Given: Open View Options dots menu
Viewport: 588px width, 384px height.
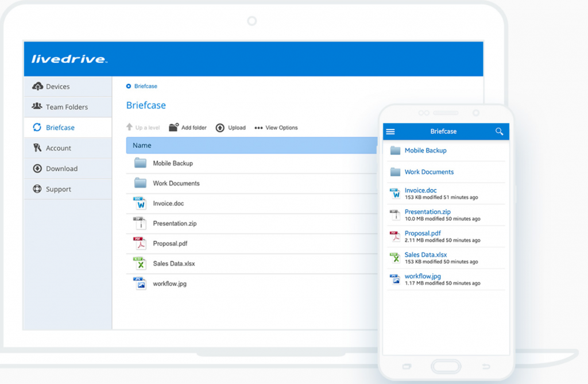Looking at the screenshot, I should coord(258,128).
